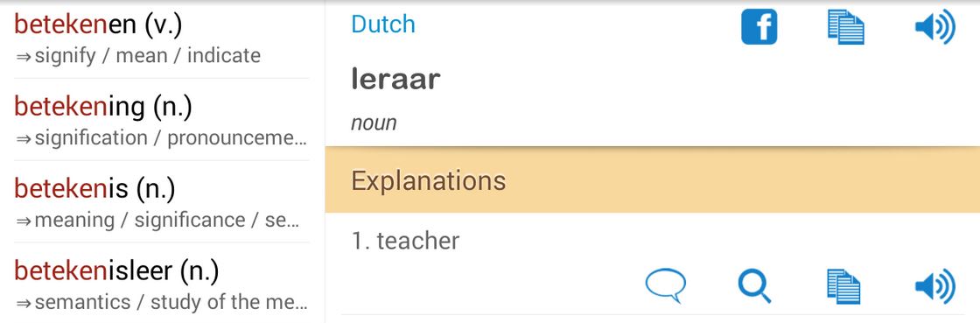This screenshot has height=323, width=980.
Task: Play pronunciation of leraar with top speaker icon
Action: coord(934,27)
